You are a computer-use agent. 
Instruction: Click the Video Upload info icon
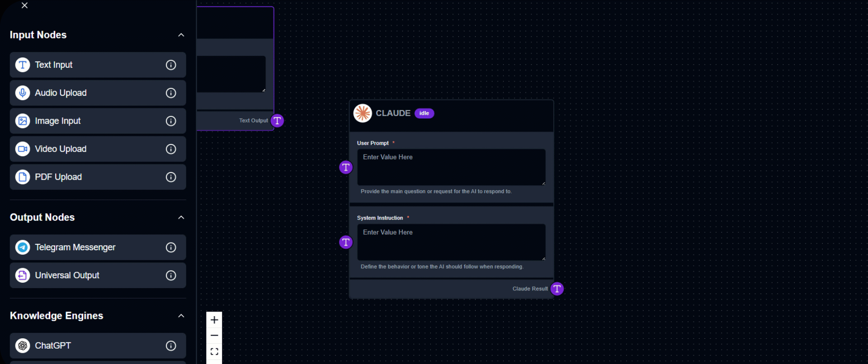pos(171,149)
